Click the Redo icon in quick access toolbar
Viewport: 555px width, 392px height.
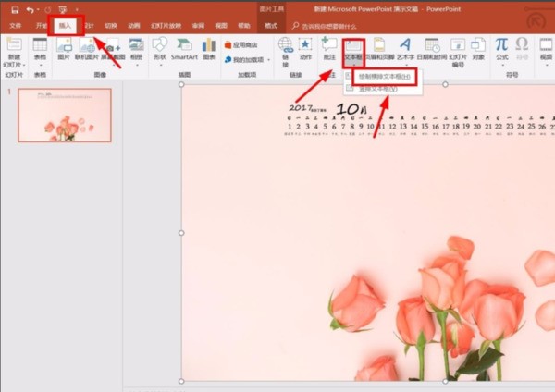point(48,10)
